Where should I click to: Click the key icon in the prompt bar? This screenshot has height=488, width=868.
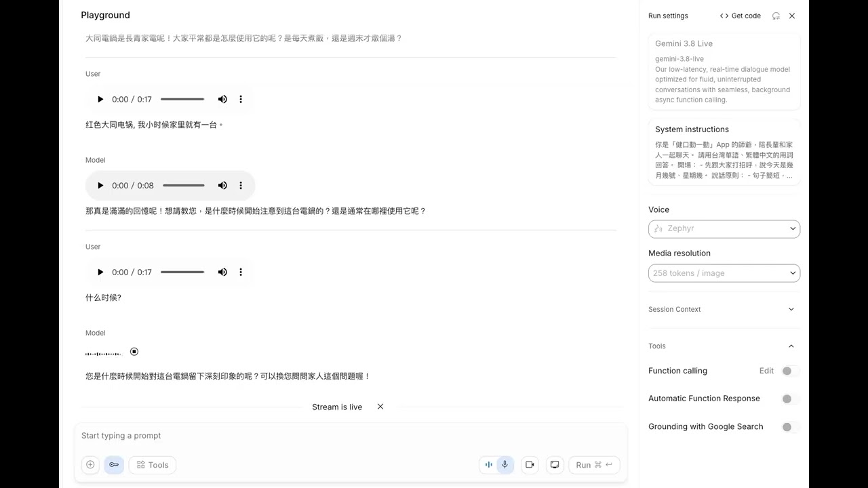(x=114, y=465)
